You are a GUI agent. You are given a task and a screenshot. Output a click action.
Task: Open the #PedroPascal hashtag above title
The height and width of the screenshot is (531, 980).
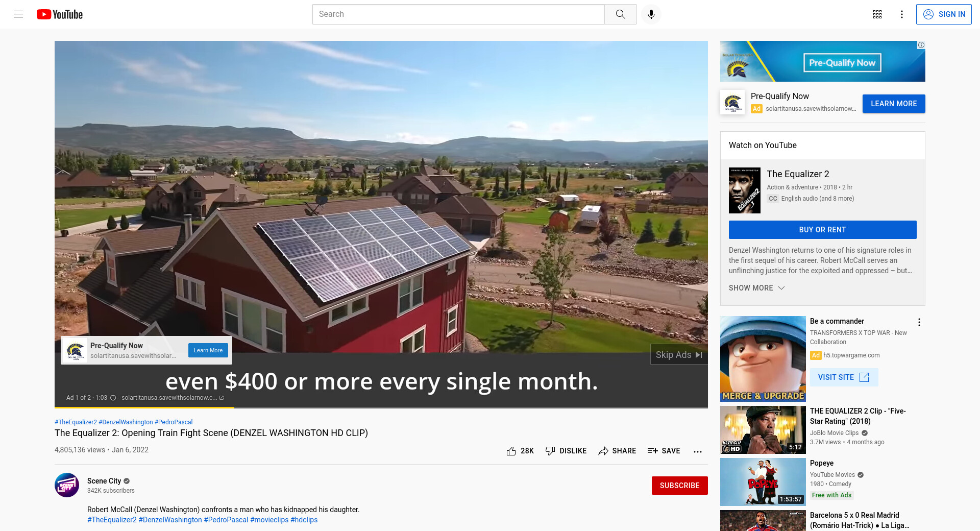pos(174,422)
